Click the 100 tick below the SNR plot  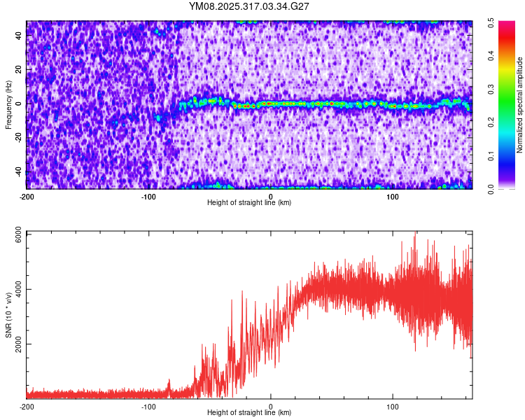pyautogui.click(x=393, y=407)
